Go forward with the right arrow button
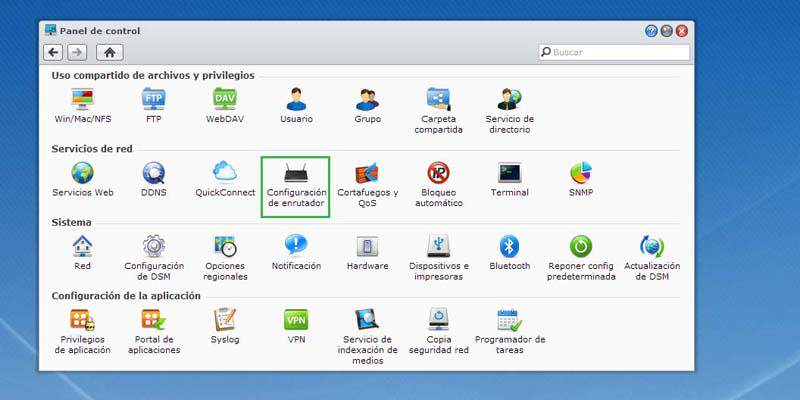The height and width of the screenshot is (400, 800). pyautogui.click(x=77, y=52)
